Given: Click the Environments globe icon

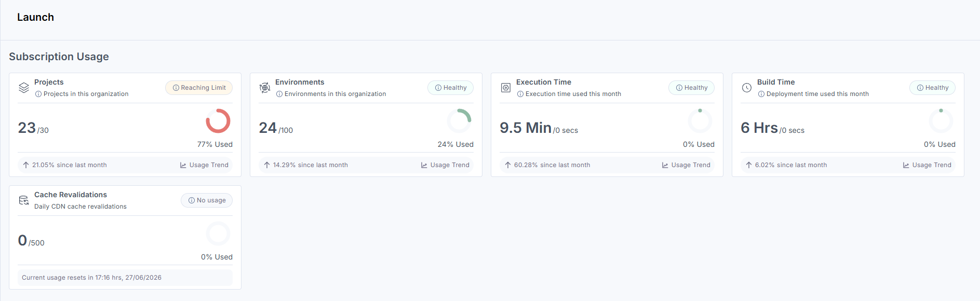Looking at the screenshot, I should coord(265,88).
